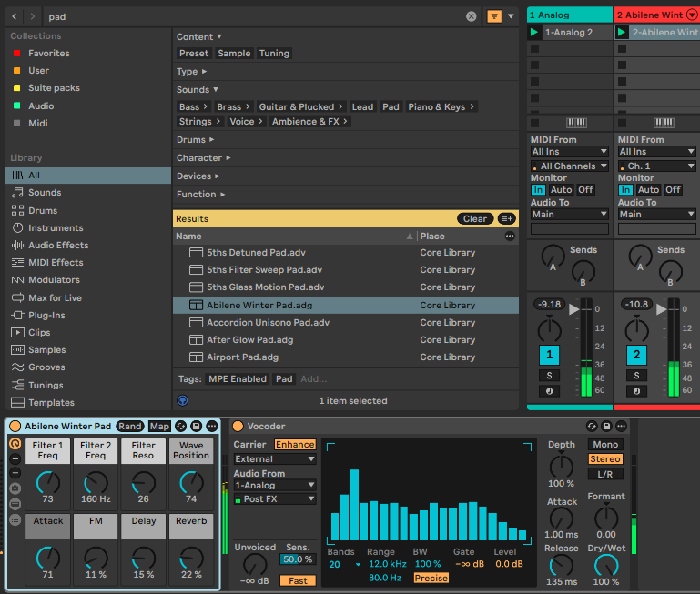
Task: Select the Preset content filter tag
Action: tap(194, 53)
